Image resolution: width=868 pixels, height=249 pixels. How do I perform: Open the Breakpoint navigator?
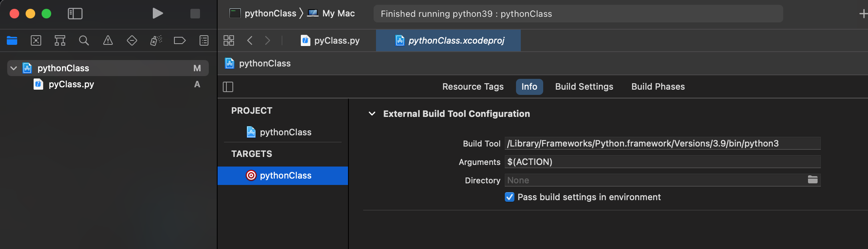pos(180,40)
